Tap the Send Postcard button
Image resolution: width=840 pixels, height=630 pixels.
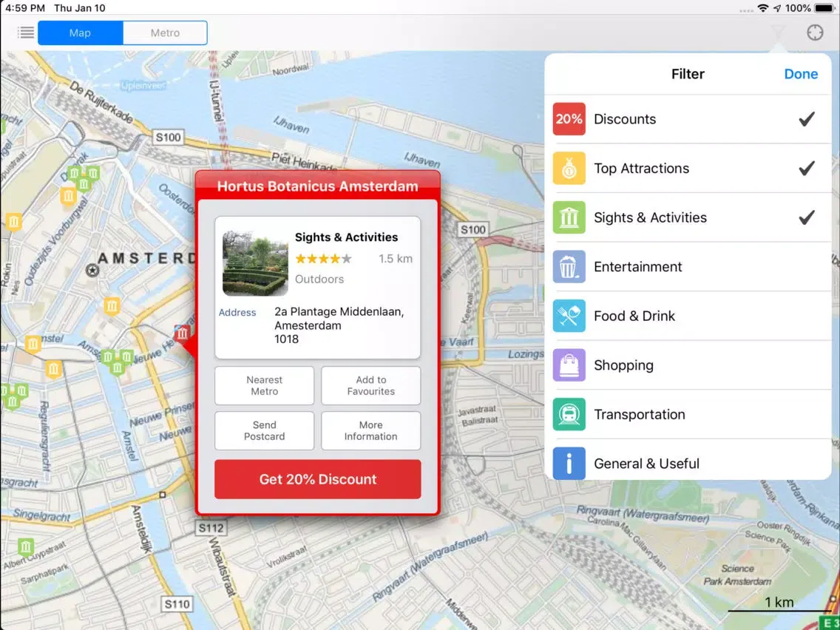click(x=264, y=430)
